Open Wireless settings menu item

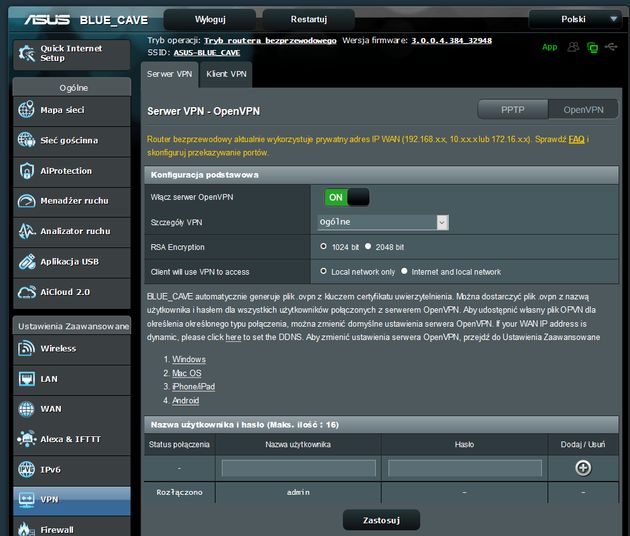point(72,348)
